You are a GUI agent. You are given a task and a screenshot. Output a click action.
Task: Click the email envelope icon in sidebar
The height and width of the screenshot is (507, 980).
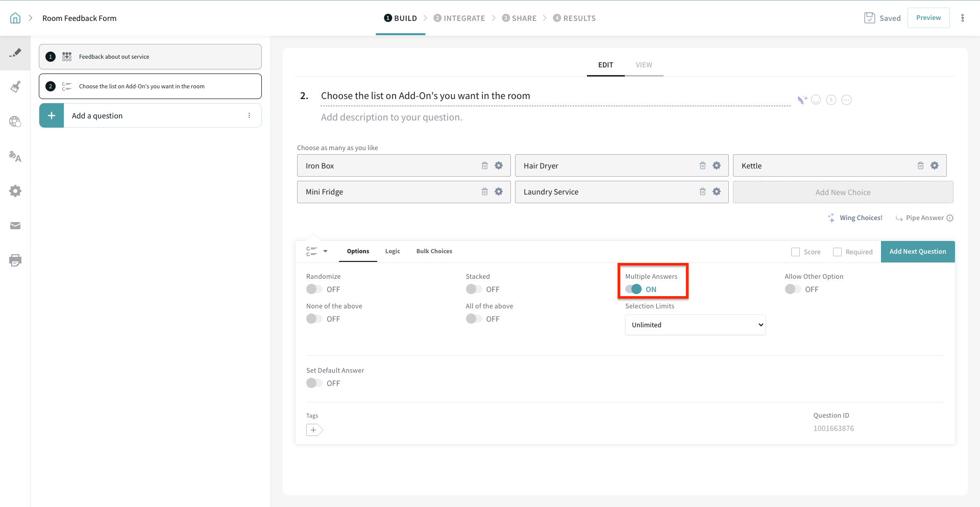click(15, 226)
